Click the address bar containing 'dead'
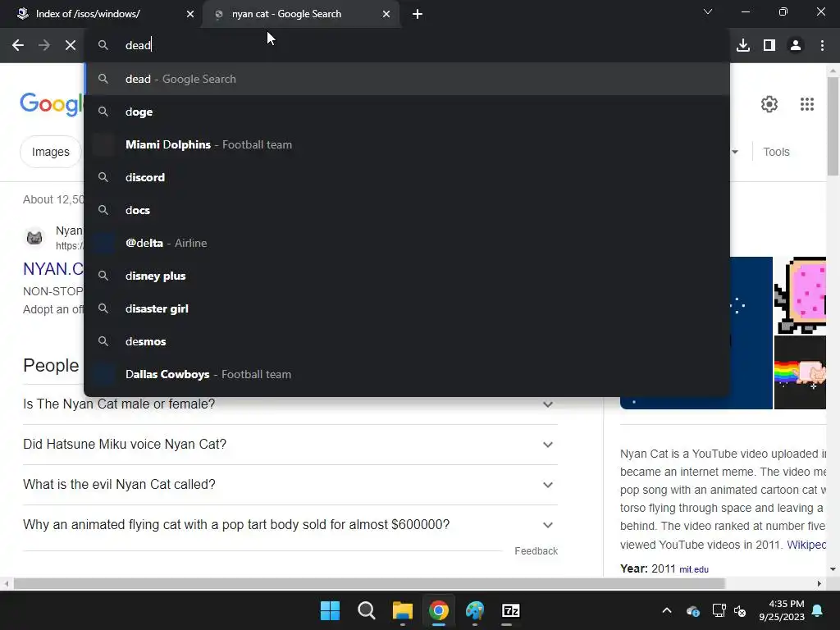Image resolution: width=840 pixels, height=630 pixels. point(407,45)
